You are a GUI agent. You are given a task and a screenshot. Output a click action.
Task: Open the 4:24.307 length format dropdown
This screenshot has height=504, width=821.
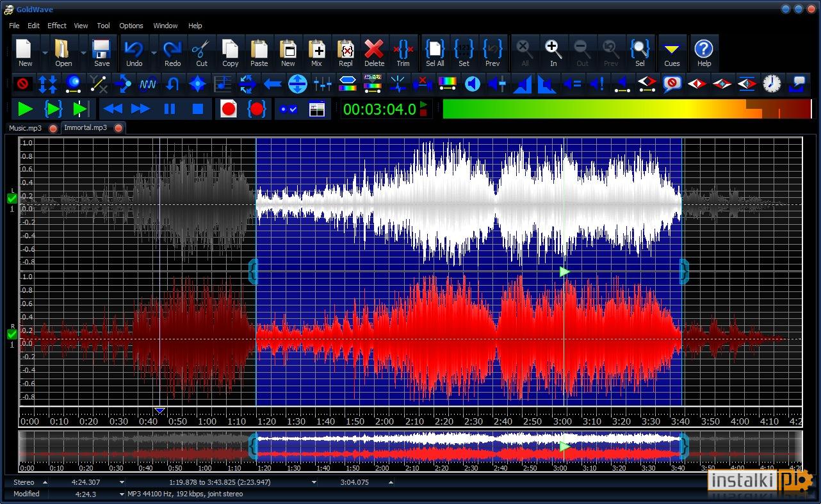click(x=122, y=482)
